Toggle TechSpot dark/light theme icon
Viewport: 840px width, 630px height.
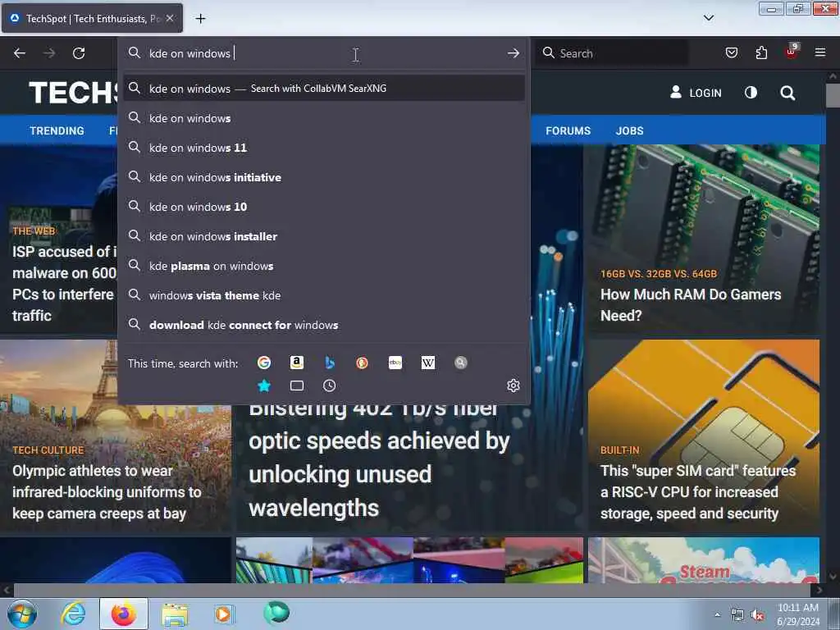pyautogui.click(x=751, y=93)
